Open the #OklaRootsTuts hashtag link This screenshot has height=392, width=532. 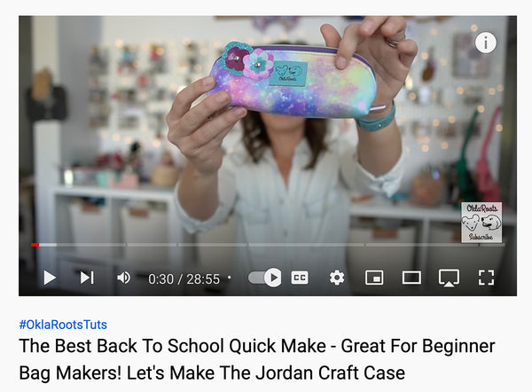coord(63,325)
